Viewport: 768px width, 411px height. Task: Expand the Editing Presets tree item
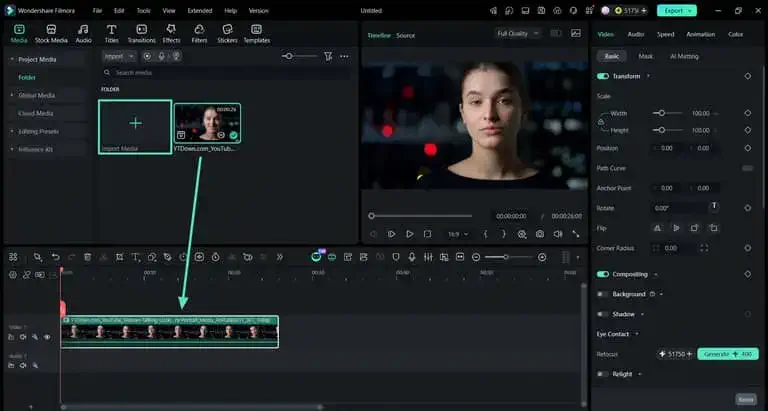(12, 131)
